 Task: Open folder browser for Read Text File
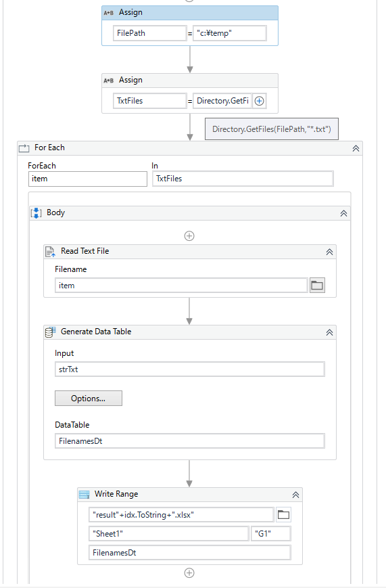(317, 286)
